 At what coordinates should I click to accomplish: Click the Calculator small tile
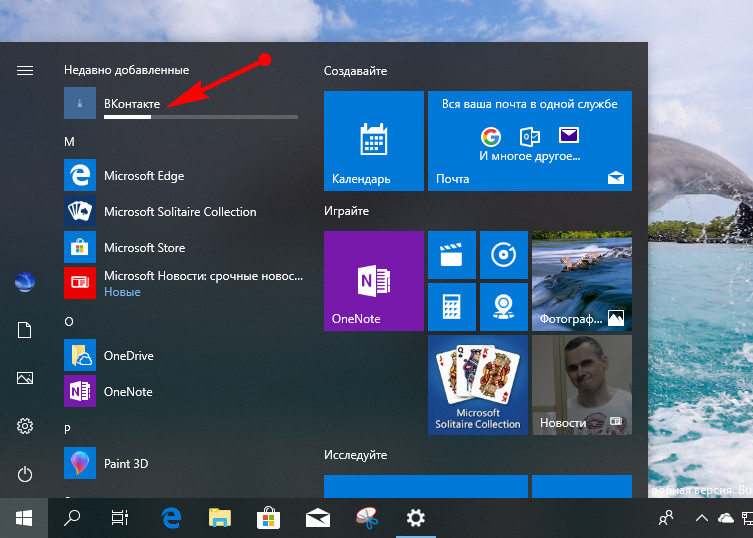pyautogui.click(x=451, y=306)
